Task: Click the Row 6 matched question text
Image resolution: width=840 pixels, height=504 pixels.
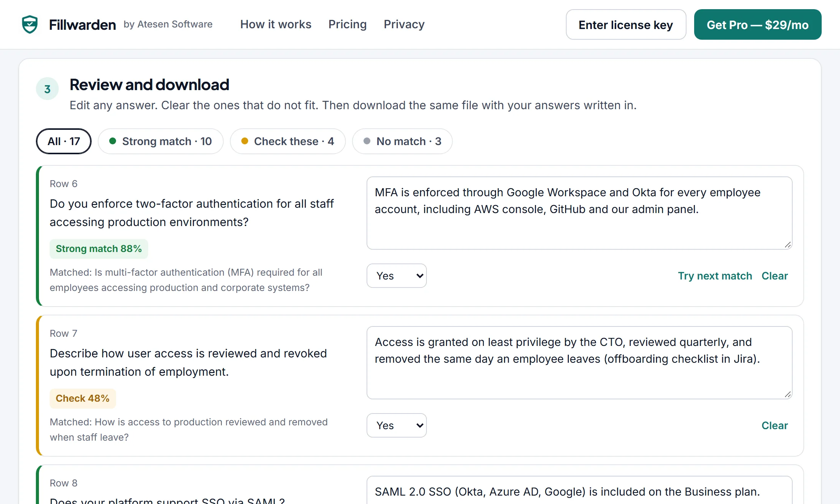Action: 186,280
